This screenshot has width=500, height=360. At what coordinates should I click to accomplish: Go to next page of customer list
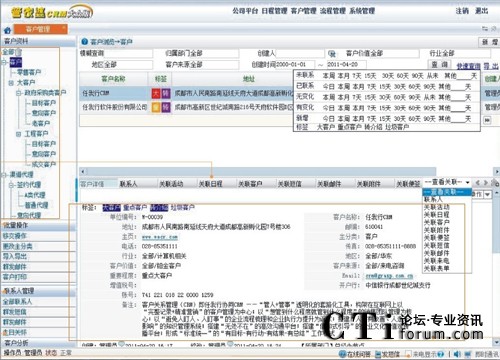(487, 120)
